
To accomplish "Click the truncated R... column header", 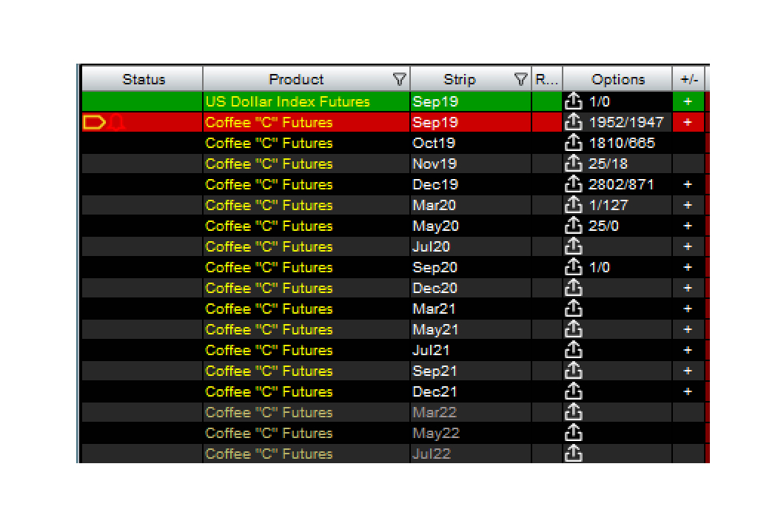I will 547,79.
